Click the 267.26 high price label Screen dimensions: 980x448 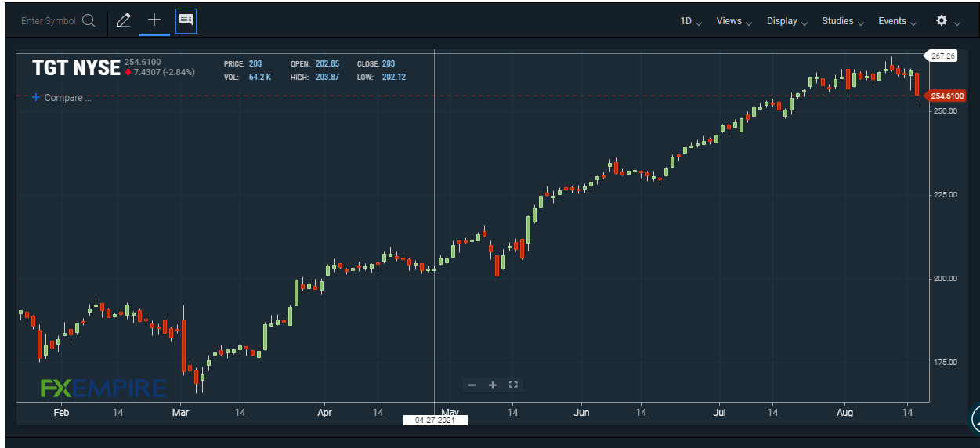click(943, 56)
